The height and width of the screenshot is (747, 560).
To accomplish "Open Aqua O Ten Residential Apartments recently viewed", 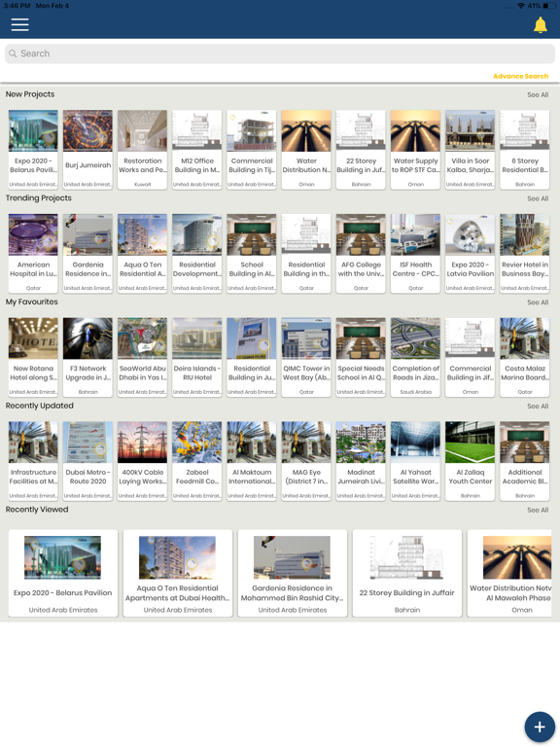I will coord(178,573).
